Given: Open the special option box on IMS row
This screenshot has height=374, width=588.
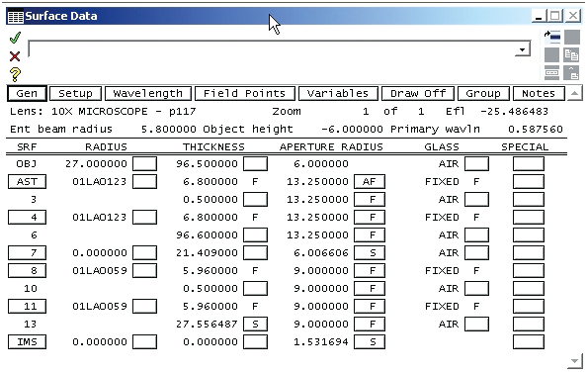Looking at the screenshot, I should click(x=529, y=342).
